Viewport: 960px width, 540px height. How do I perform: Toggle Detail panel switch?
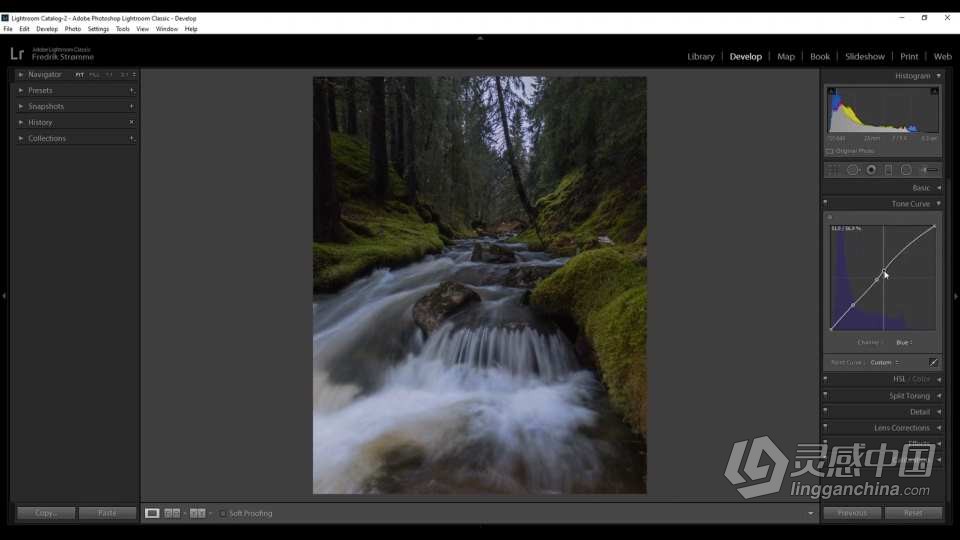825,411
